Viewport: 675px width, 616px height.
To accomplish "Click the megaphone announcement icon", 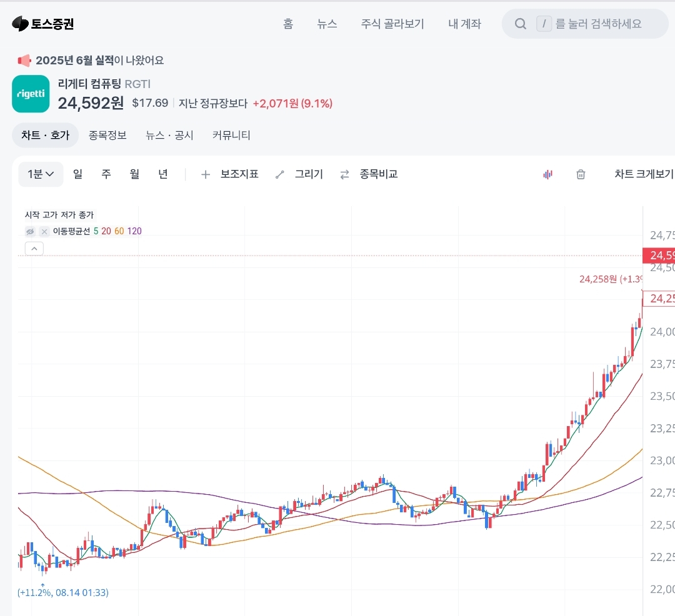I will 24,61.
